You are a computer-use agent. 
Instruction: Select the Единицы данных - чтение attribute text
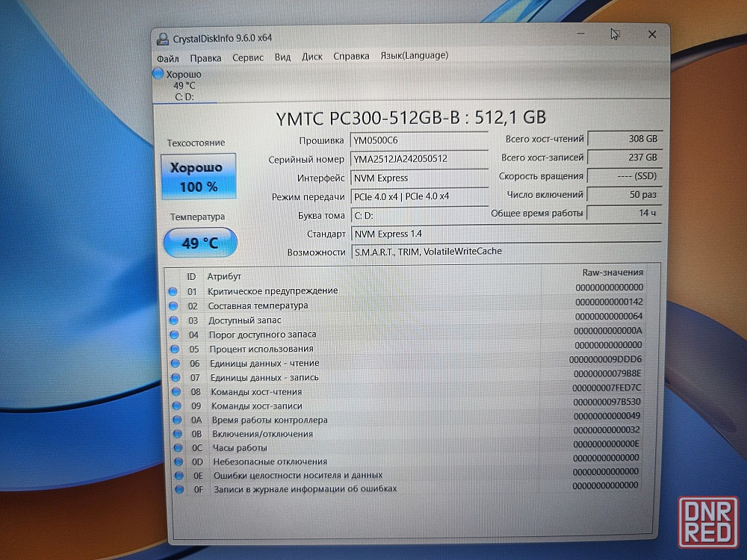click(265, 364)
